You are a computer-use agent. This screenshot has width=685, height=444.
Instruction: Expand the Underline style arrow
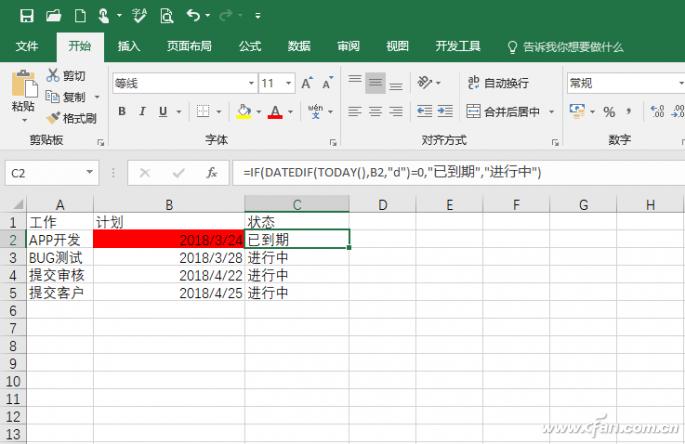tap(179, 112)
